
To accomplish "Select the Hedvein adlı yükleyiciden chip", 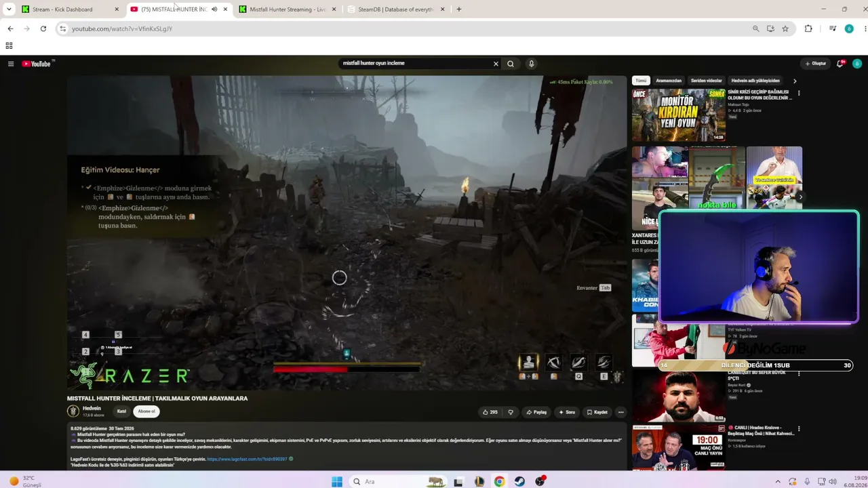I will pos(755,81).
